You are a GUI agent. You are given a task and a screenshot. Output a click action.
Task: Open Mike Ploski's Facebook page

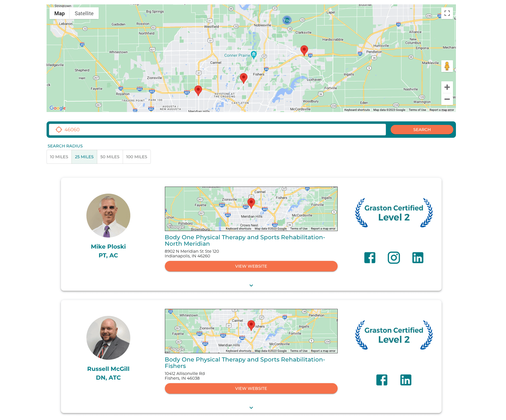(x=370, y=258)
